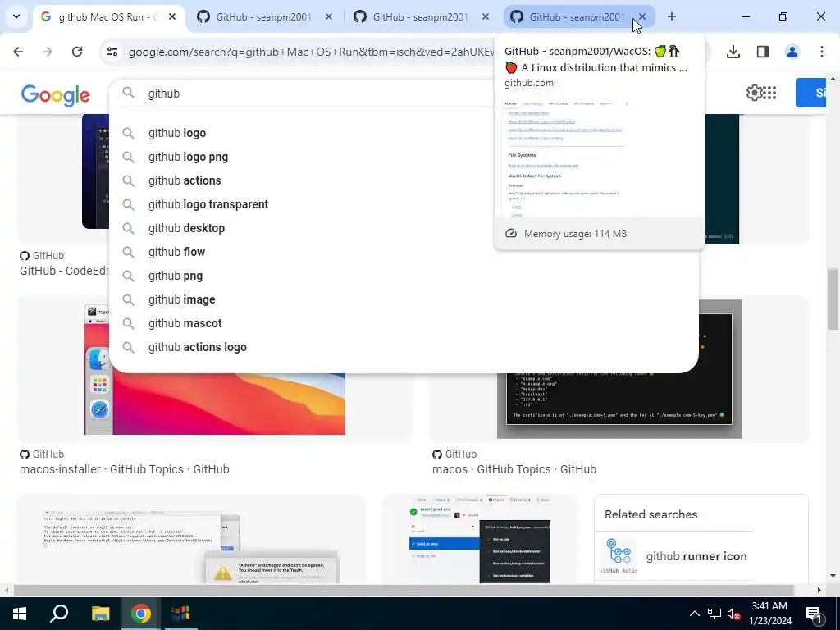The image size is (840, 630).
Task: Open the Google apps grid
Action: pyautogui.click(x=769, y=93)
